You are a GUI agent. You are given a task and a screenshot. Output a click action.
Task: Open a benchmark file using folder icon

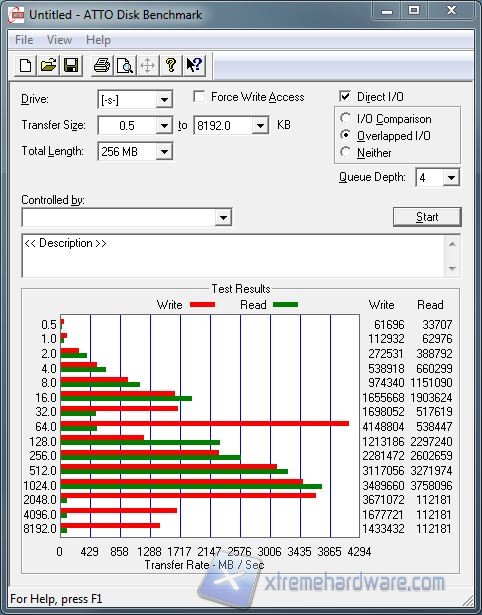[x=48, y=65]
